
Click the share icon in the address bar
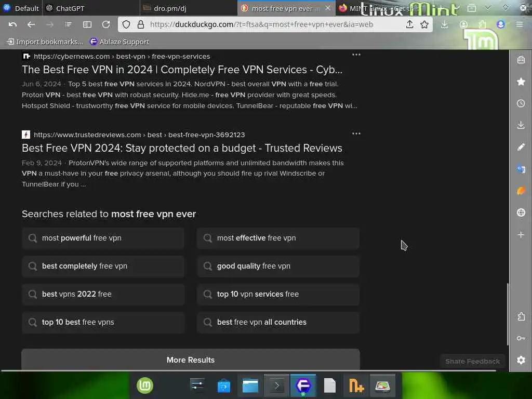point(409,24)
